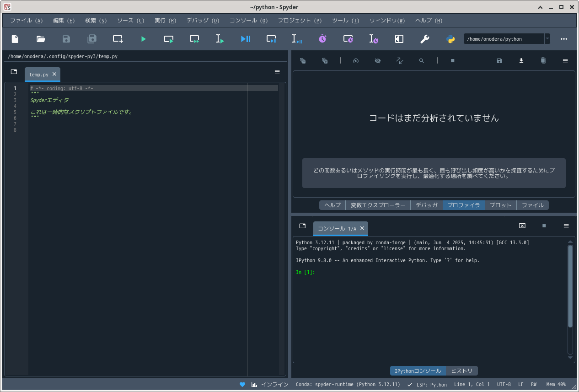Create a new cell with the toolbar icon
579x392 pixels.
click(118, 39)
